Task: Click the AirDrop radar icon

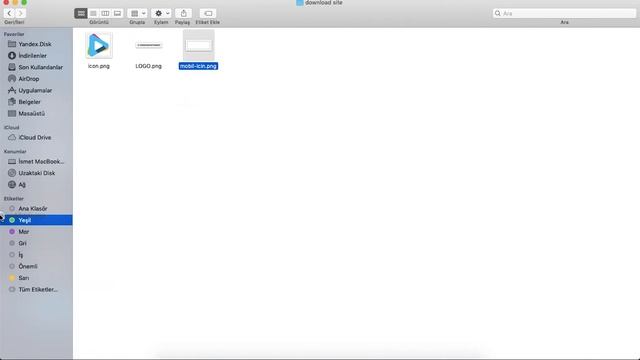Action: point(12,78)
